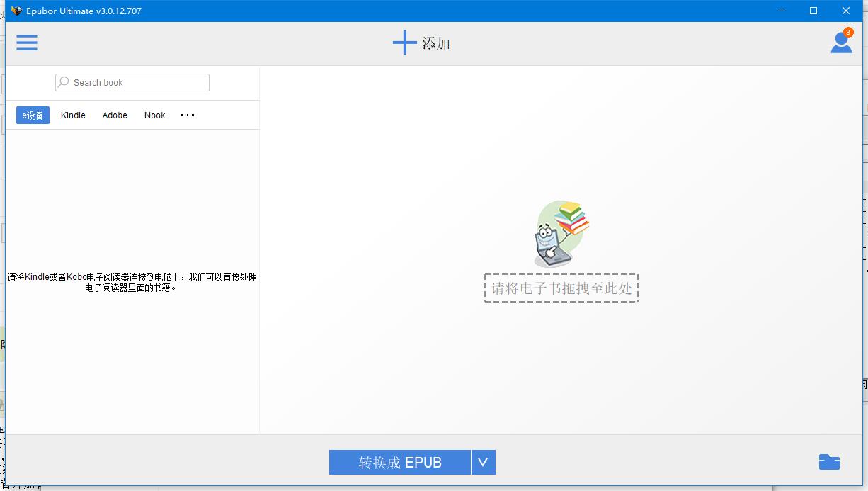Click the Kindle or Kobo connection hint text

(x=132, y=282)
